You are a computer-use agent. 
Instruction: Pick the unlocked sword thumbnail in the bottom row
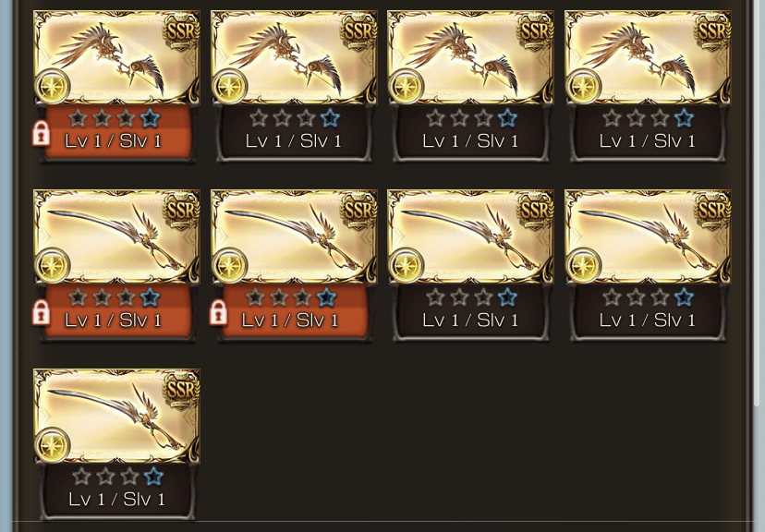click(x=116, y=416)
